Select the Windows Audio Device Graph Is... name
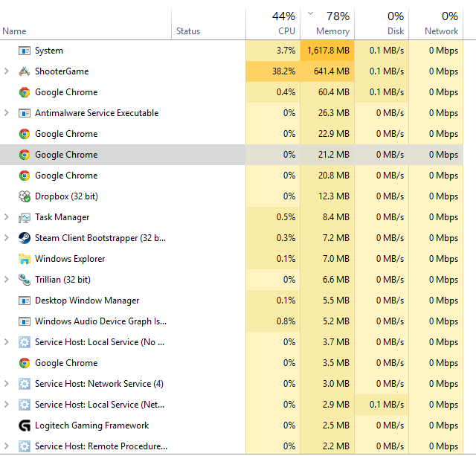This screenshot has height=456, width=476. (x=100, y=321)
